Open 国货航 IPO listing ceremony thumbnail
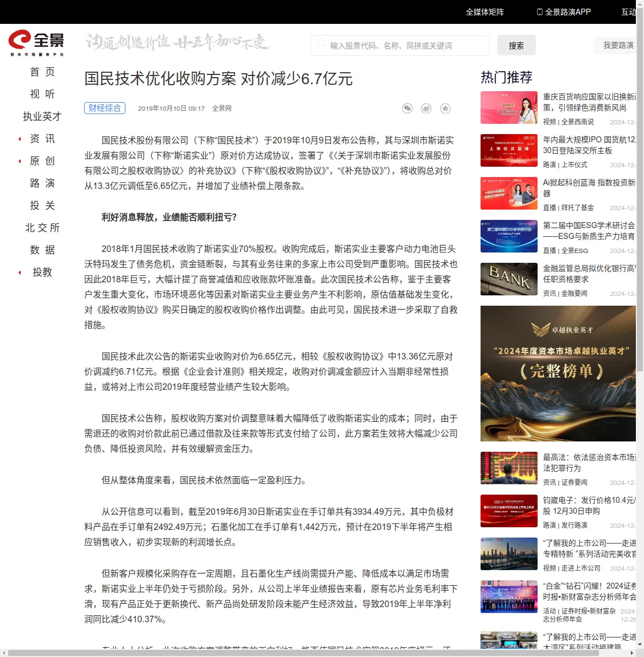The image size is (644, 657). click(509, 150)
